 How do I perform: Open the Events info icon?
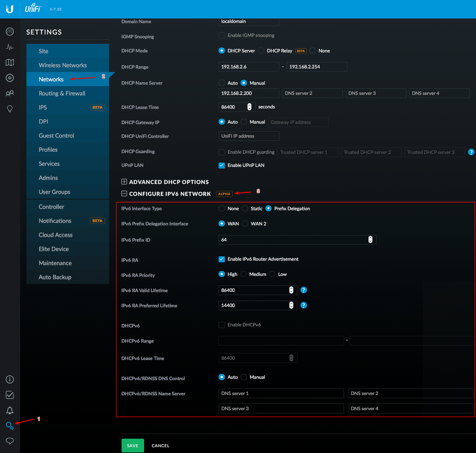(10, 380)
